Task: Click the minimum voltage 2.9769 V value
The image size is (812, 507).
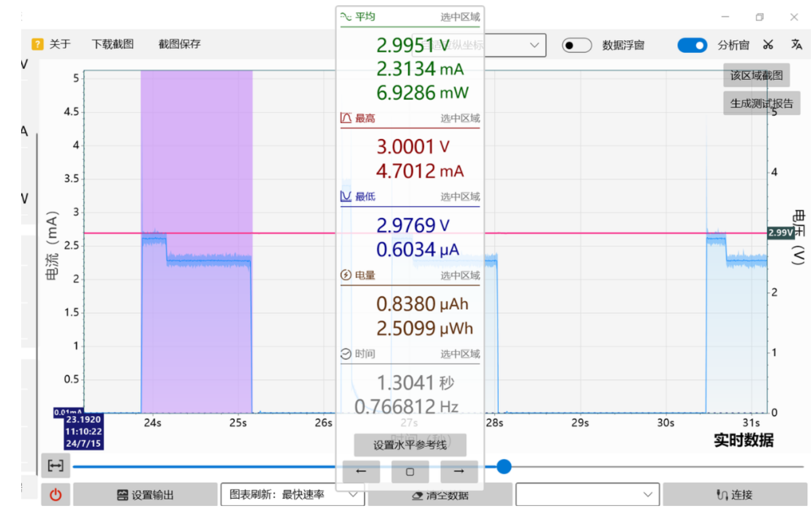Action: (x=413, y=225)
